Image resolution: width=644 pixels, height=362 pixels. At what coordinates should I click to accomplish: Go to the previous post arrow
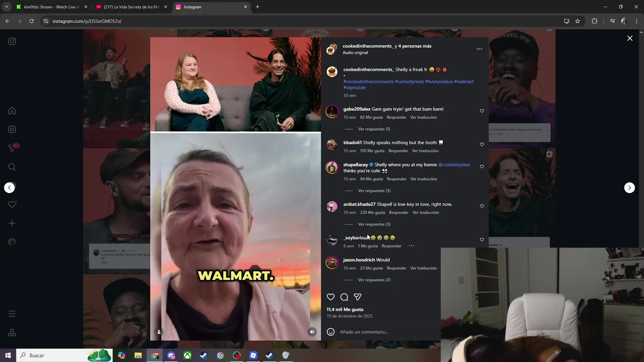click(10, 188)
